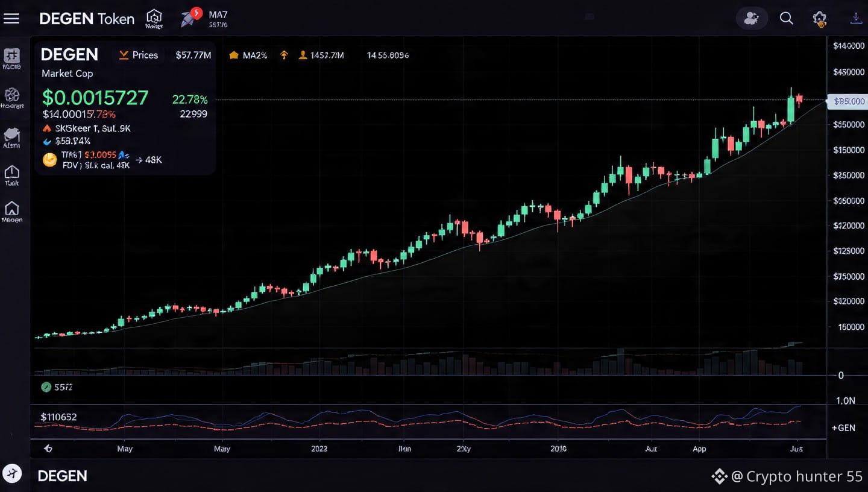Click the round white icon at bottom-left corner
Screen dimensions: 868x492
(12, 473)
